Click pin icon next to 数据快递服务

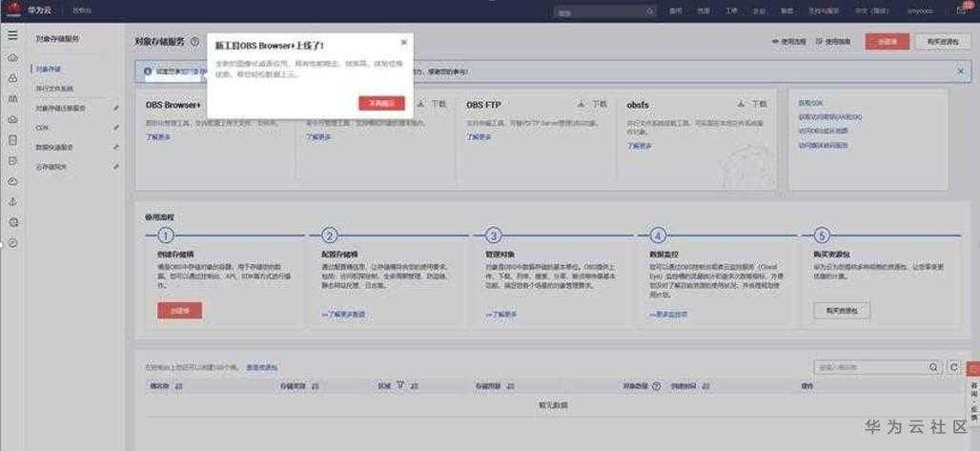(x=116, y=147)
